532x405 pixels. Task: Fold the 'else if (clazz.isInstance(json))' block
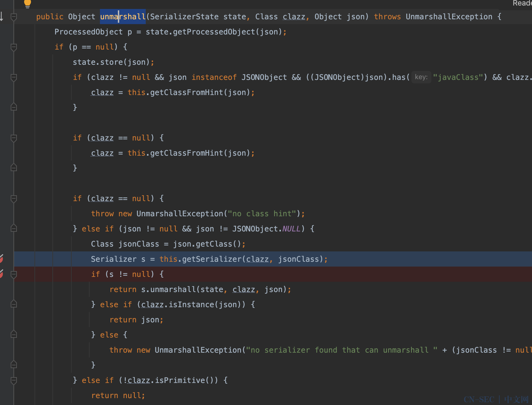(14, 304)
